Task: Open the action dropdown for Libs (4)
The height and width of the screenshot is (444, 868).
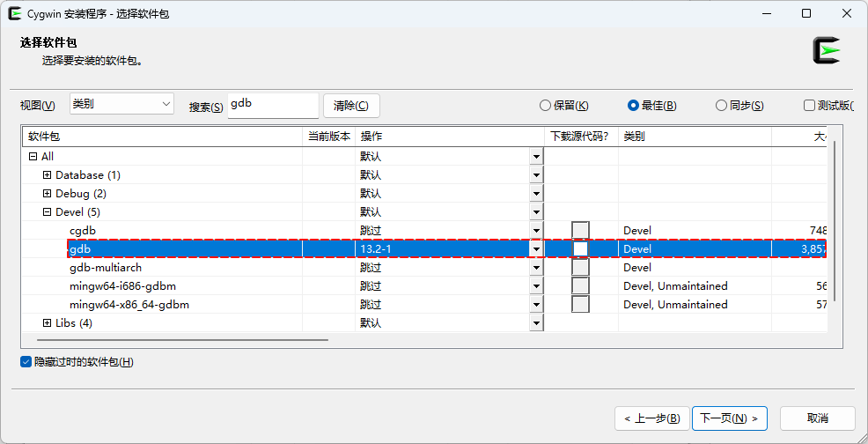Action: (536, 322)
